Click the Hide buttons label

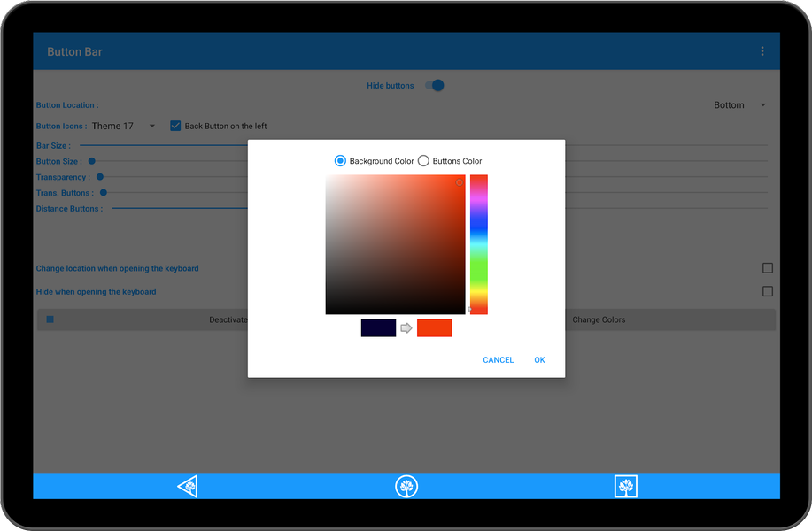pos(391,85)
